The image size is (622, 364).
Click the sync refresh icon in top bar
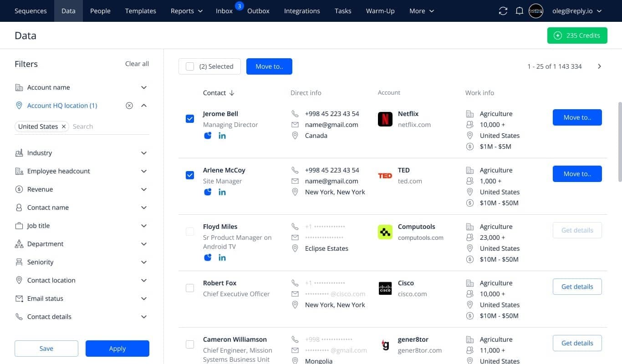(503, 10)
